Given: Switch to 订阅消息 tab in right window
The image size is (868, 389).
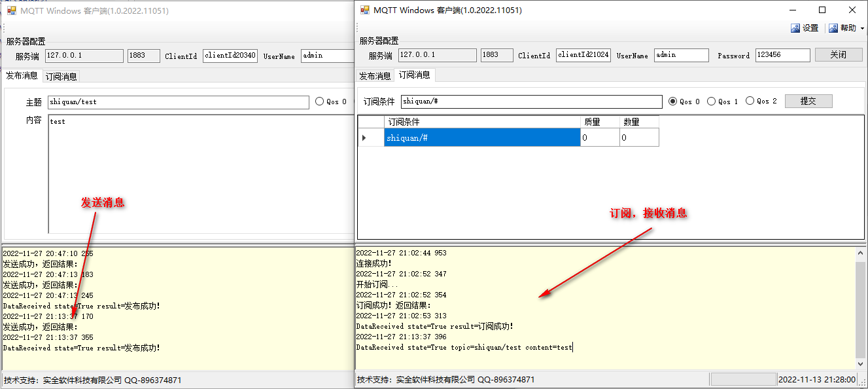Looking at the screenshot, I should [415, 75].
